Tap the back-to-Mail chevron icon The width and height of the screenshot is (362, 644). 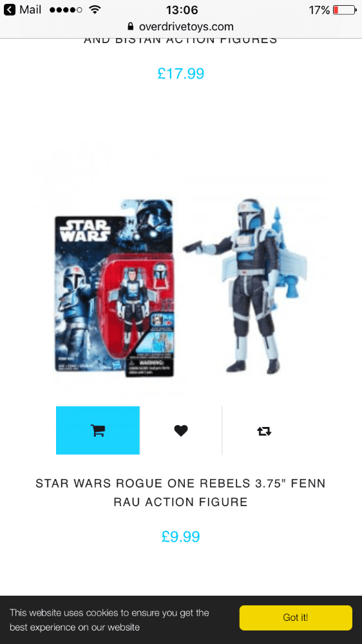coord(9,10)
